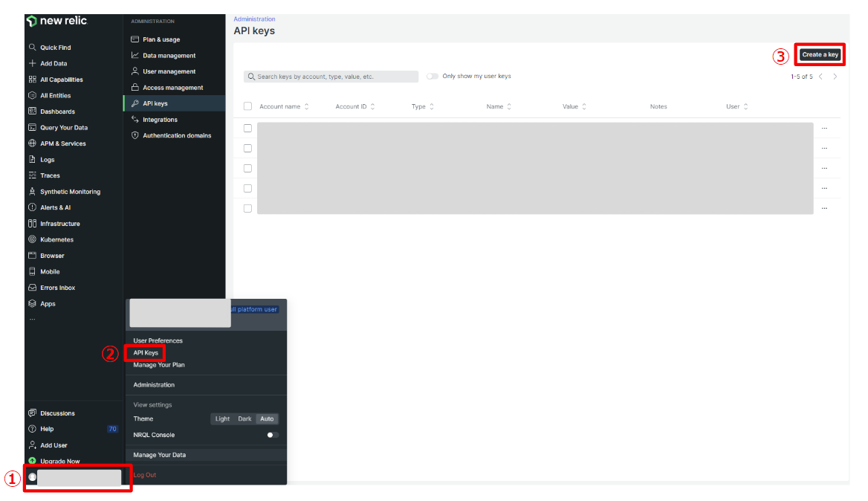Follow the Administration breadcrumb link
This screenshot has width=868, height=501.
pos(254,19)
